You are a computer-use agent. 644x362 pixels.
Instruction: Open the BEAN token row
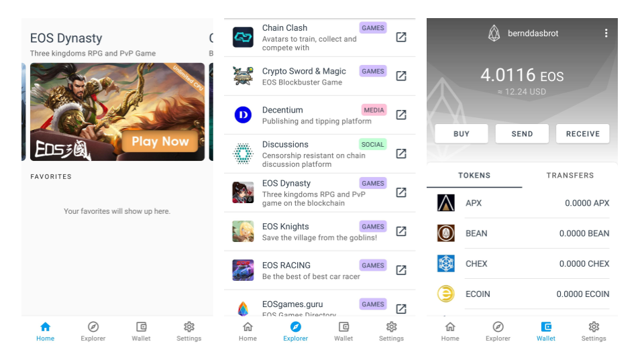click(522, 233)
